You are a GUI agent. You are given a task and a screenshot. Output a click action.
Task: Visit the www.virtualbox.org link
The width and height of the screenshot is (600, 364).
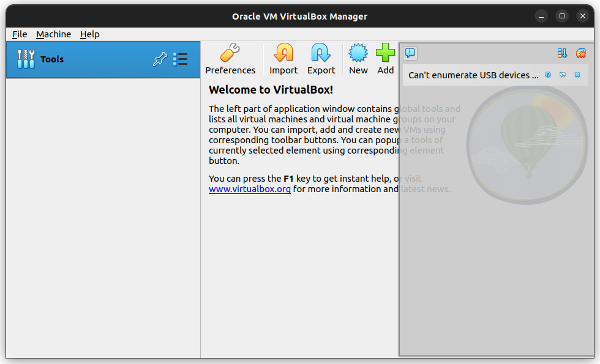[x=250, y=189]
